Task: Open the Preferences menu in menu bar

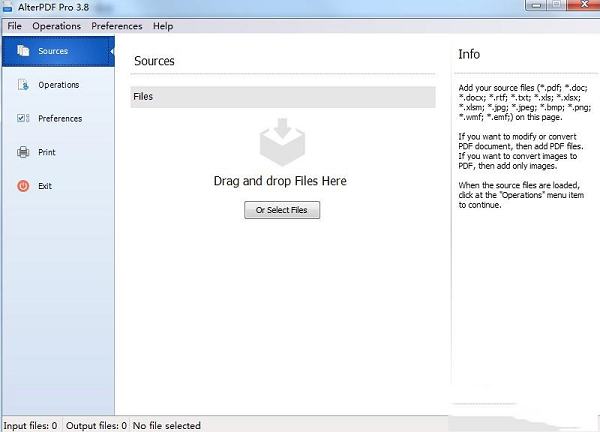Action: click(x=117, y=26)
